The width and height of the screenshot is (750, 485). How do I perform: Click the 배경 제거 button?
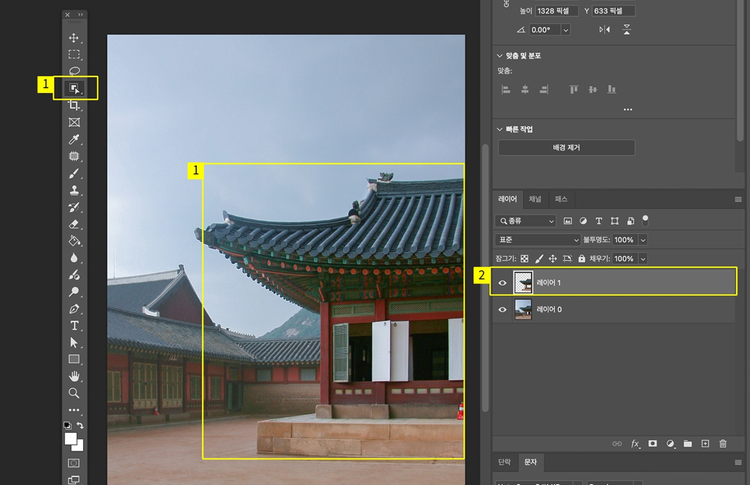(566, 148)
